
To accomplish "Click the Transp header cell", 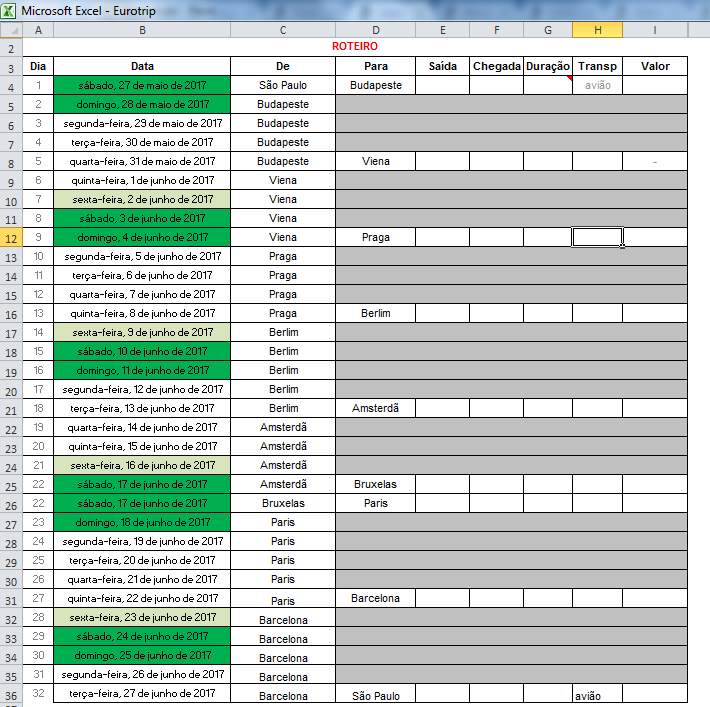I will [x=598, y=66].
